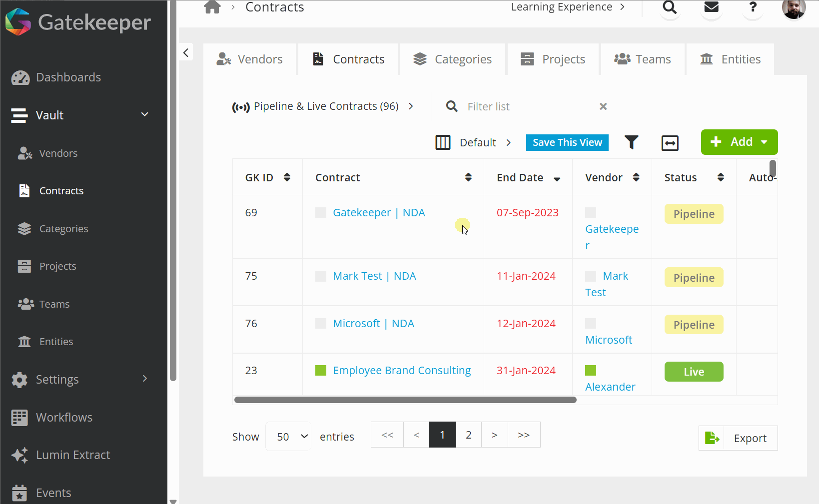Open the Gatekeeper | NDA contract link
819x504 pixels.
pyautogui.click(x=379, y=213)
